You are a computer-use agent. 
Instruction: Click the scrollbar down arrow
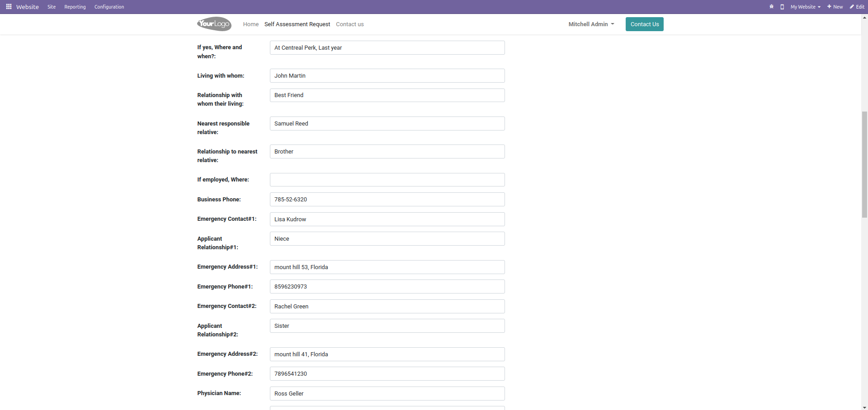pyautogui.click(x=864, y=407)
